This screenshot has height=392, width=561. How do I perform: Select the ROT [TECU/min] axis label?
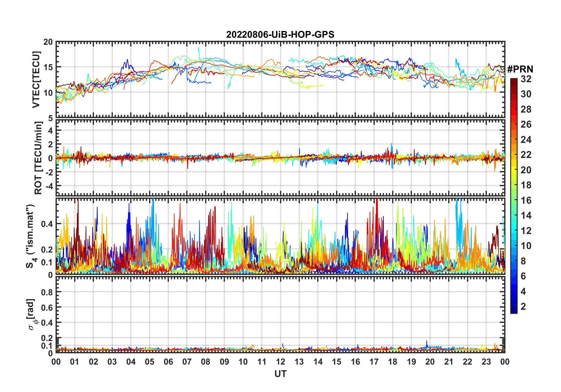click(x=38, y=158)
